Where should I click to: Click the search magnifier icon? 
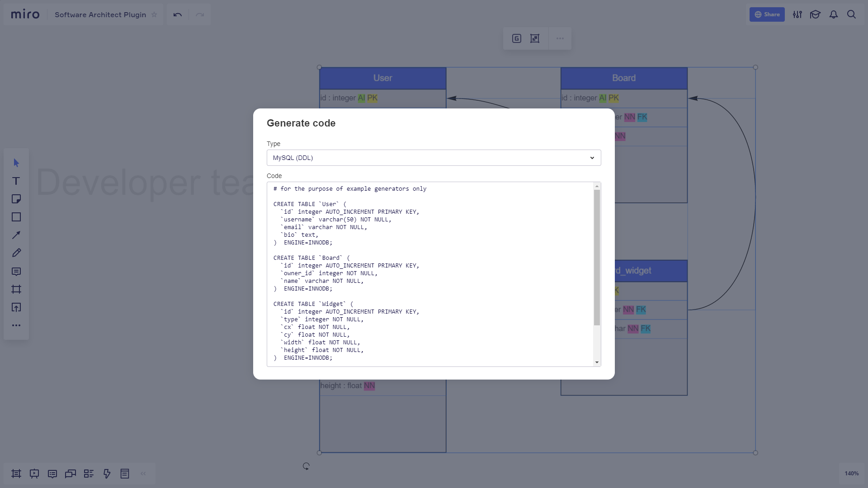point(851,14)
